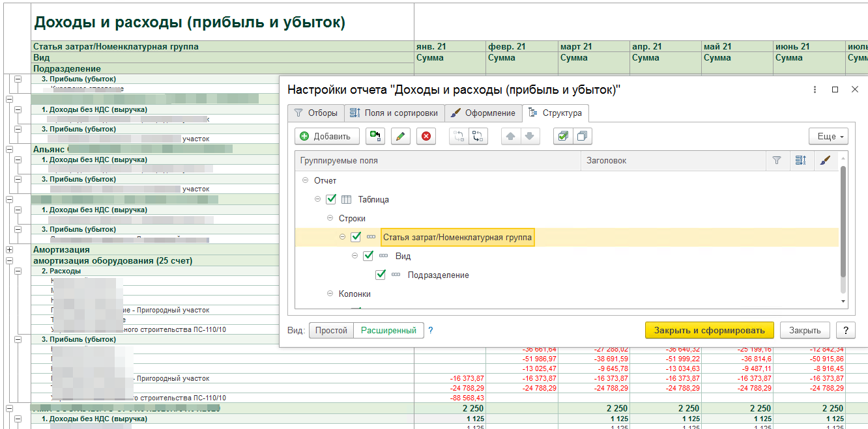Collapse амортизация оборудования (25 счет) report group
This screenshot has width=868, height=429.
9,260
